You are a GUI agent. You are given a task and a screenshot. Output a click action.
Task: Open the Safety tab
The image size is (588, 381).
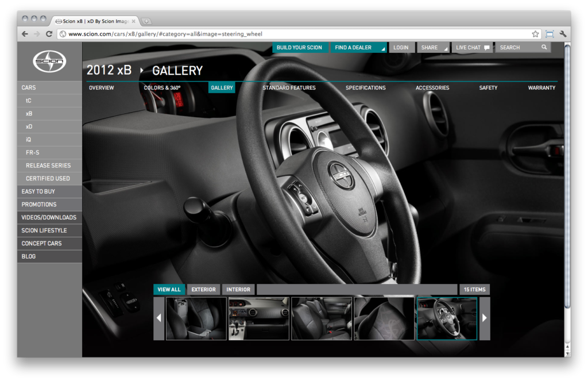pos(488,88)
